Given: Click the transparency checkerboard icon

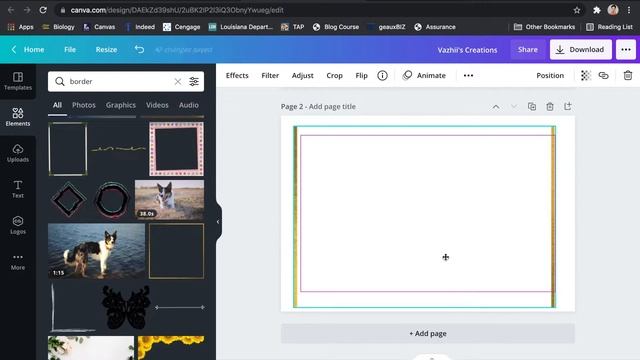Looking at the screenshot, I should click(x=586, y=76).
